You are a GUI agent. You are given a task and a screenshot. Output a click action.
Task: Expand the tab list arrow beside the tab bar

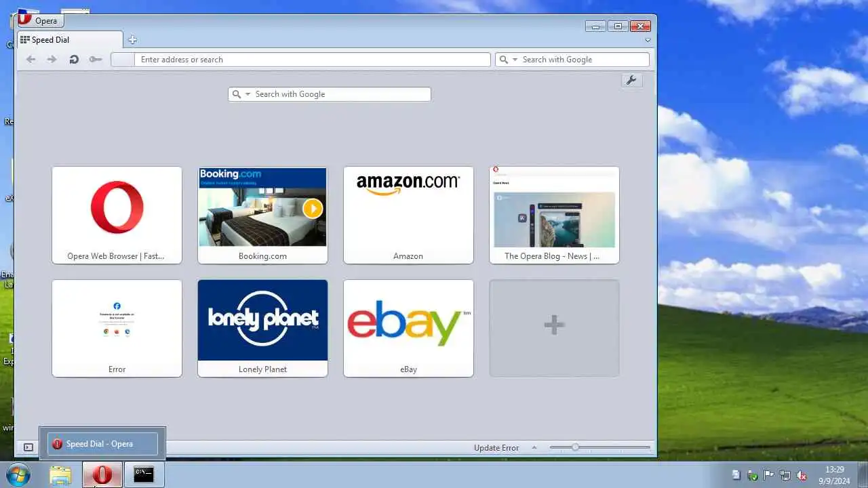(648, 40)
